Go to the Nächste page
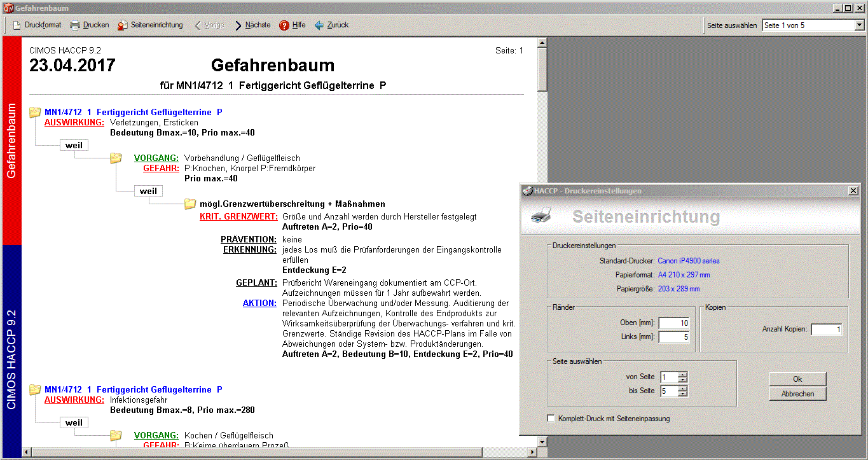This screenshot has height=460, width=868. tap(252, 25)
